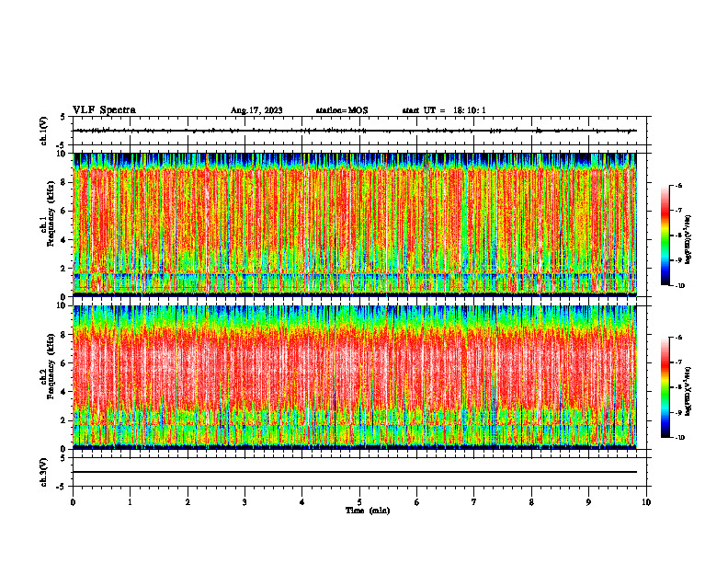Click the time axis tick label "7"

coord(474,502)
